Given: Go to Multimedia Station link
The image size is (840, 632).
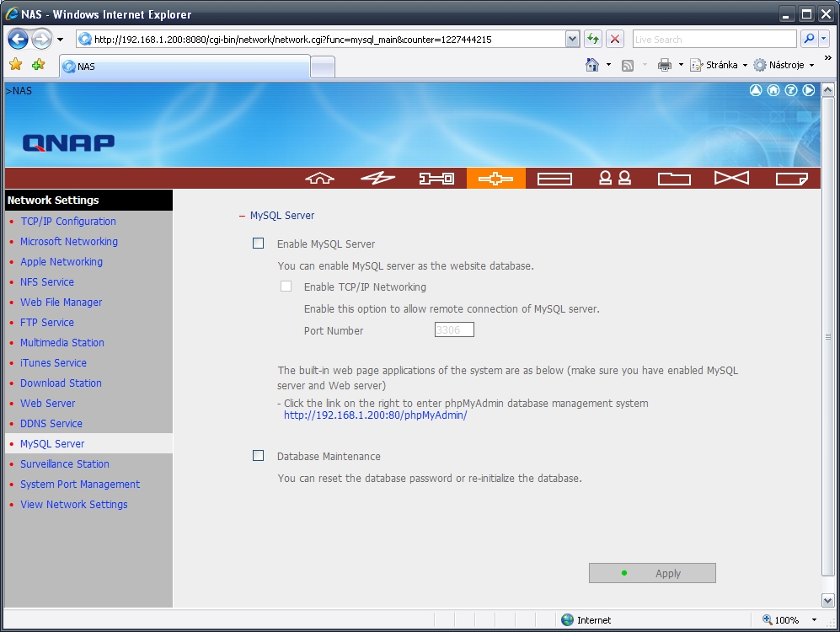Looking at the screenshot, I should pos(62,343).
